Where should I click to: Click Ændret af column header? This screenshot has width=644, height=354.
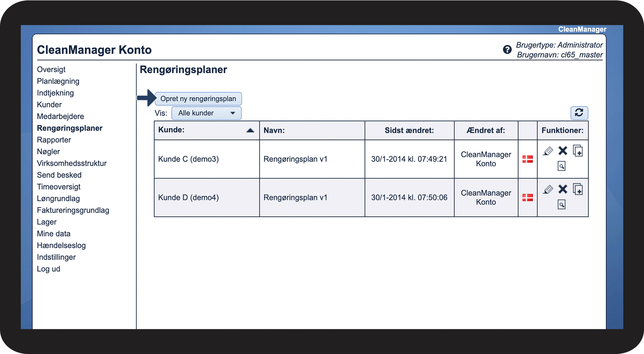tap(486, 131)
